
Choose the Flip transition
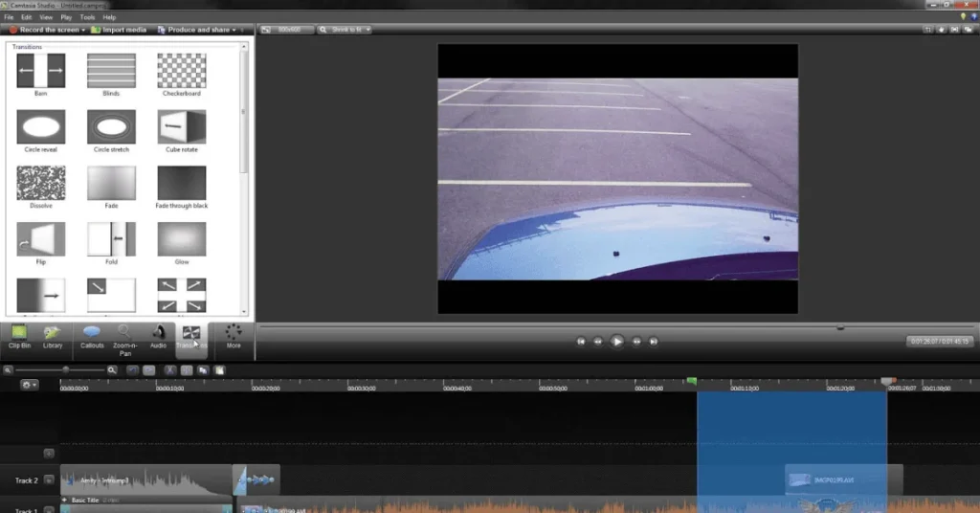[40, 239]
